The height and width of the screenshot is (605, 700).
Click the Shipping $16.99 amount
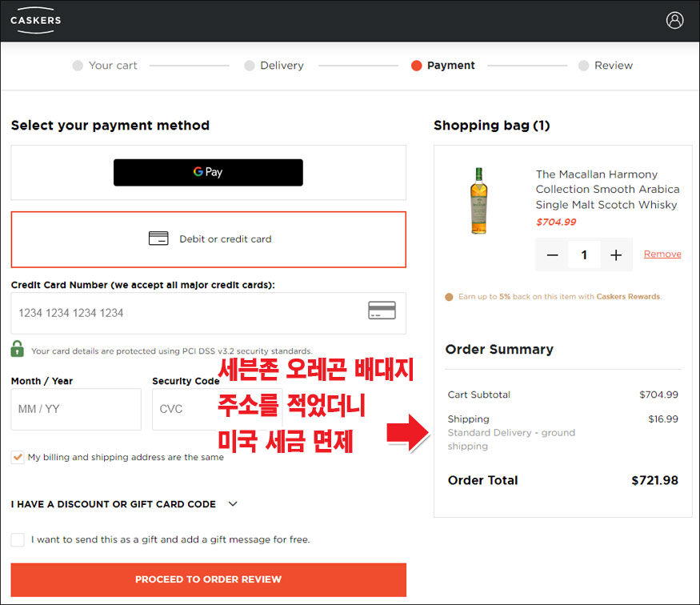pyautogui.click(x=663, y=419)
